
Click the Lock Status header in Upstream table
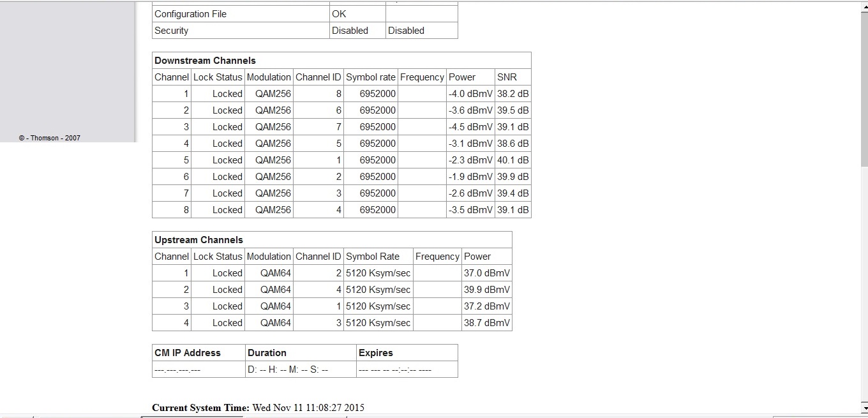point(218,257)
